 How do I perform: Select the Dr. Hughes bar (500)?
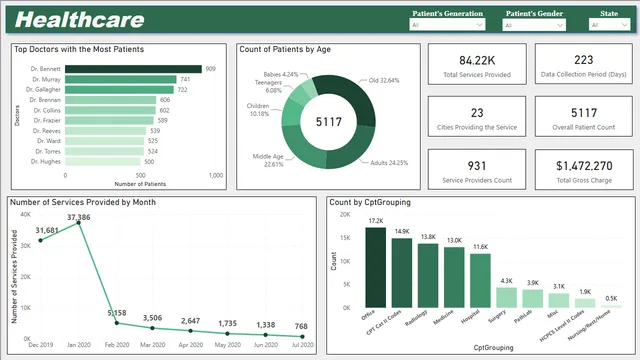102,162
